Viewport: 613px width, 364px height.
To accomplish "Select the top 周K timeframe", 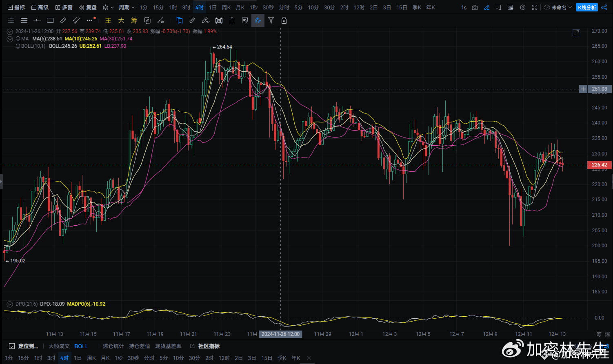I will pos(226,7).
